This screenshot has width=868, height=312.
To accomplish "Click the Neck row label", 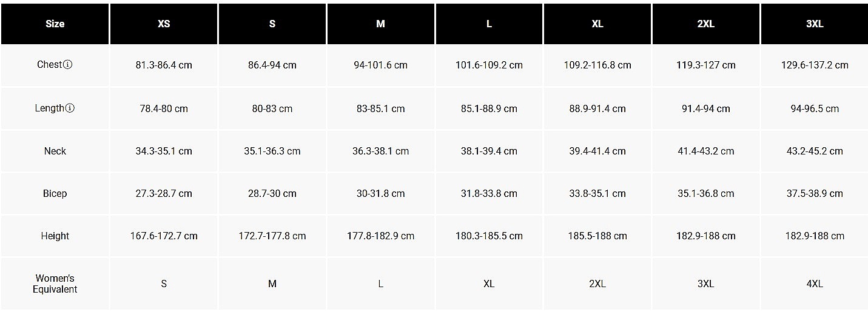I will tap(55, 151).
